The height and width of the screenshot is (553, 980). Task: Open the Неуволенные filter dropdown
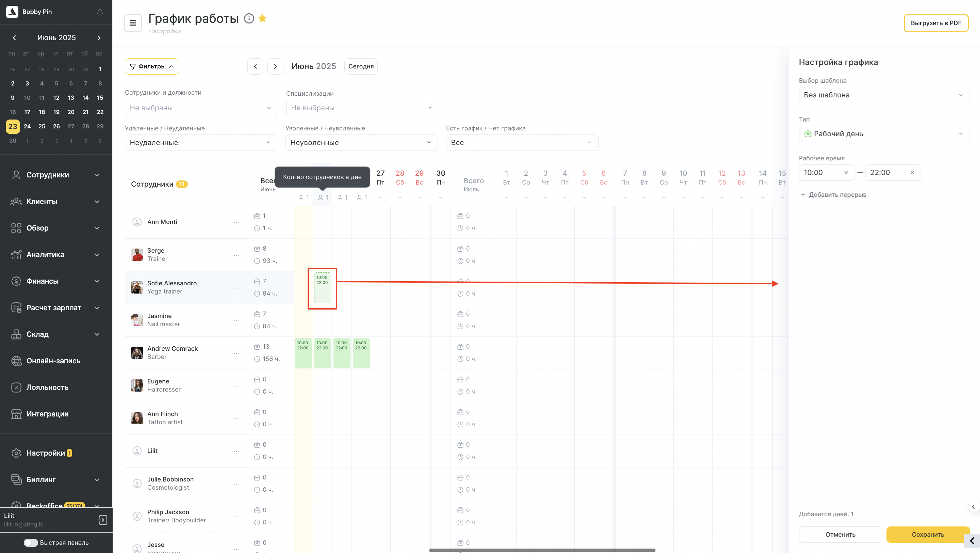click(x=361, y=143)
